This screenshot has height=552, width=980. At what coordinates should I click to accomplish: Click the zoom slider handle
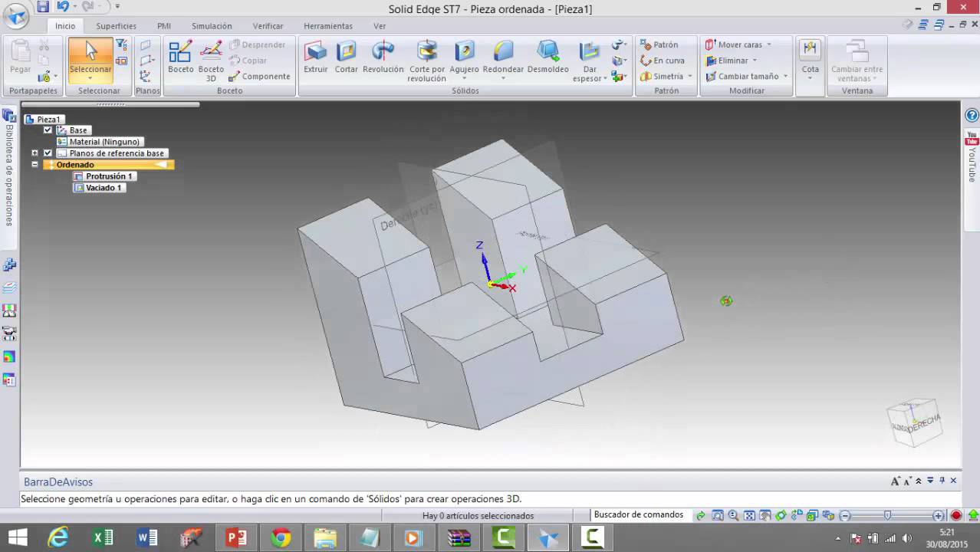pos(887,516)
